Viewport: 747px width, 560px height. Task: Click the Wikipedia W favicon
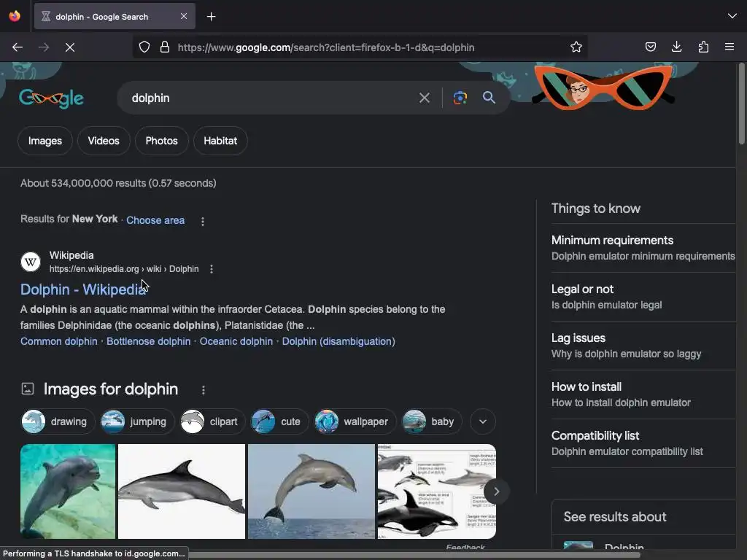[31, 262]
